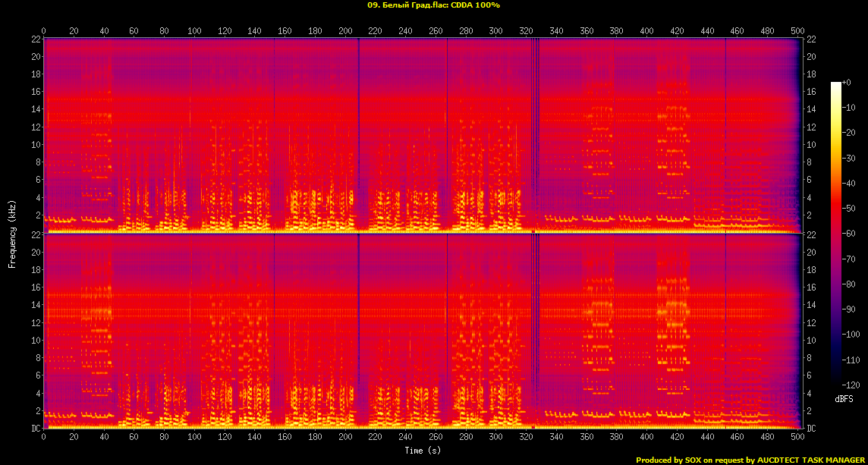
Task: Click the "DC" label on the bottom-right frequency axis
Action: 811,429
